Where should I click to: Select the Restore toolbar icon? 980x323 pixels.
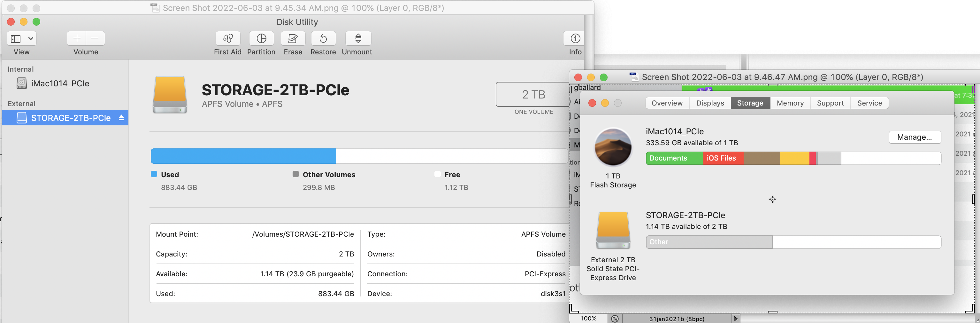pyautogui.click(x=323, y=38)
